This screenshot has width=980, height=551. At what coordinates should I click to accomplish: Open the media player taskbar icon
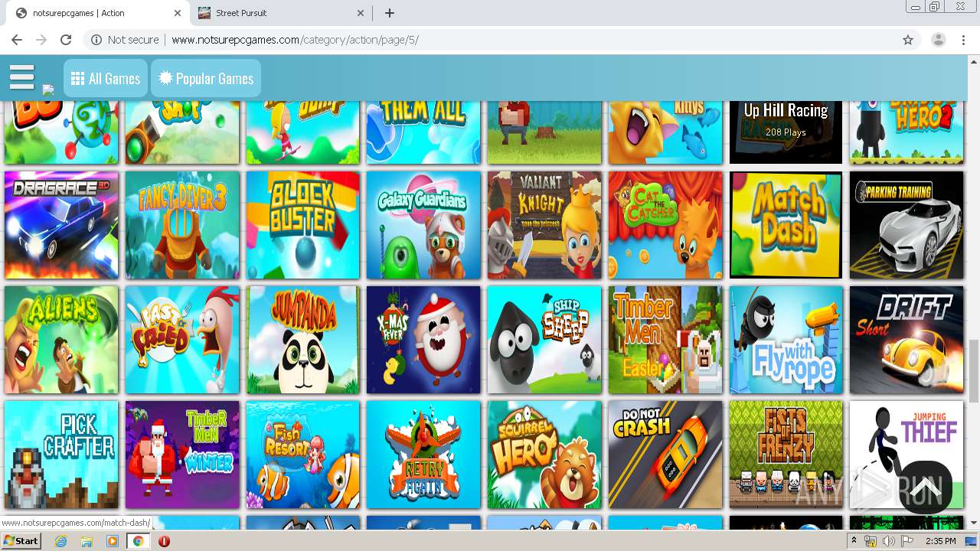(113, 541)
